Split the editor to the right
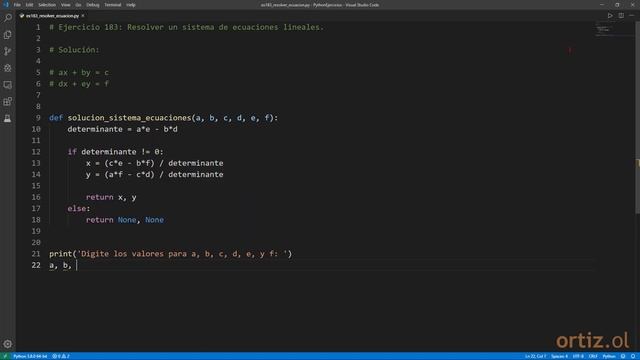The height and width of the screenshot is (360, 640). [x=621, y=16]
